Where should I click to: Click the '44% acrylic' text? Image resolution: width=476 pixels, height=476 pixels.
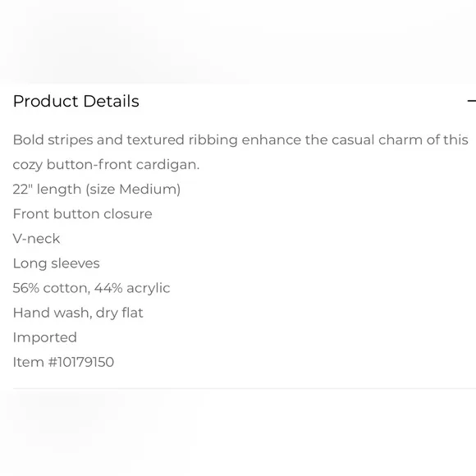pos(132,288)
